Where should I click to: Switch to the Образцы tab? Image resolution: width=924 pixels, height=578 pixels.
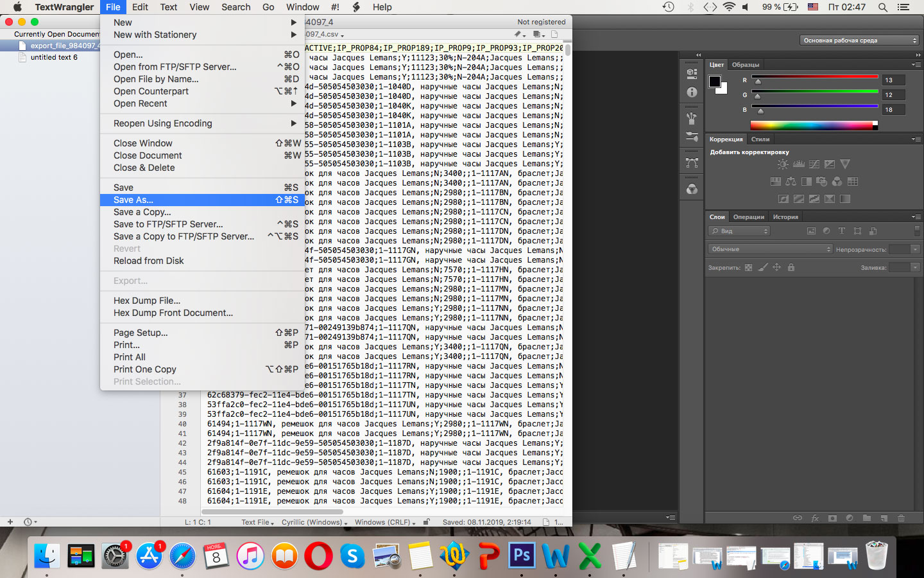(746, 65)
